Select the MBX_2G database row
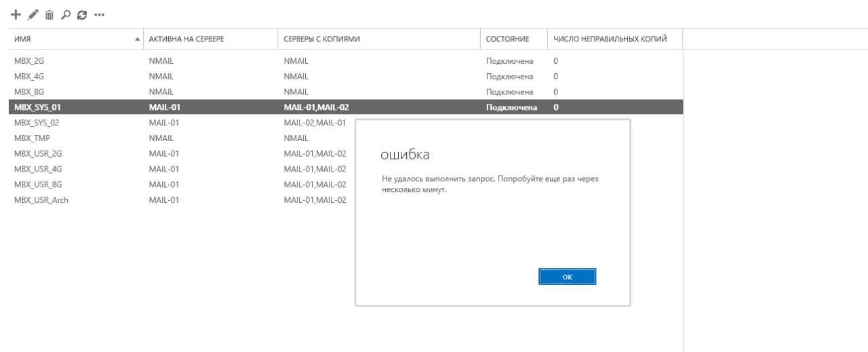 point(345,61)
